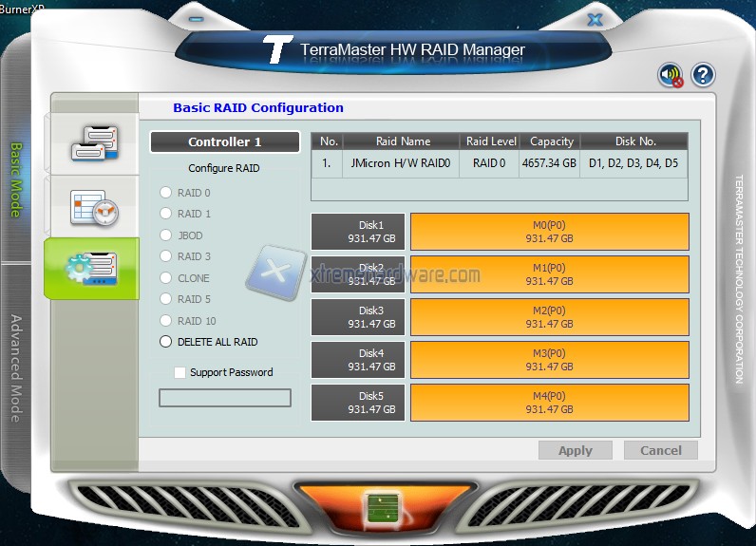
Task: Click the muted speaker sound icon
Action: coord(671,75)
